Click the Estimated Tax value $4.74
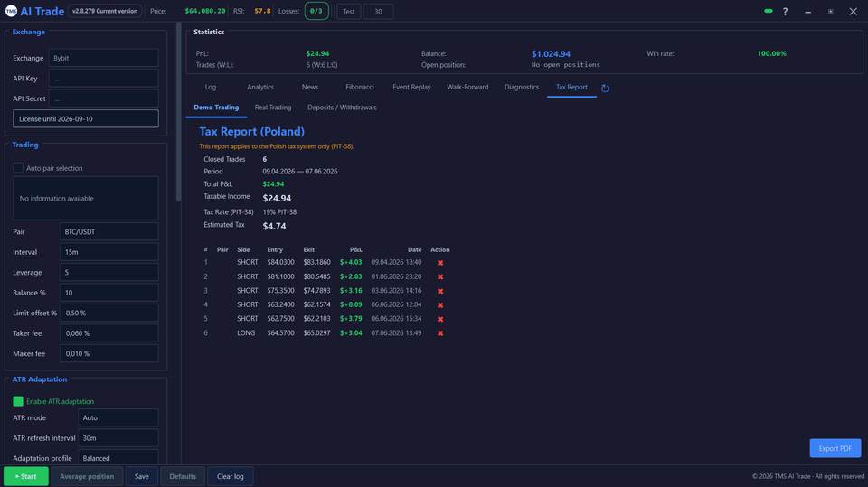The image size is (868, 487). (x=274, y=226)
